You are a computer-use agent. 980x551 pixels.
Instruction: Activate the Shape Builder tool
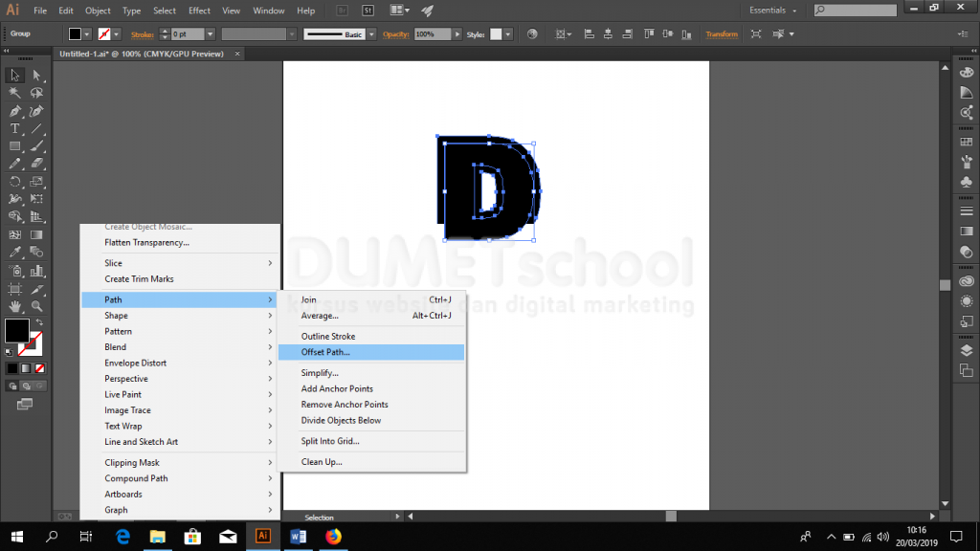click(x=14, y=217)
